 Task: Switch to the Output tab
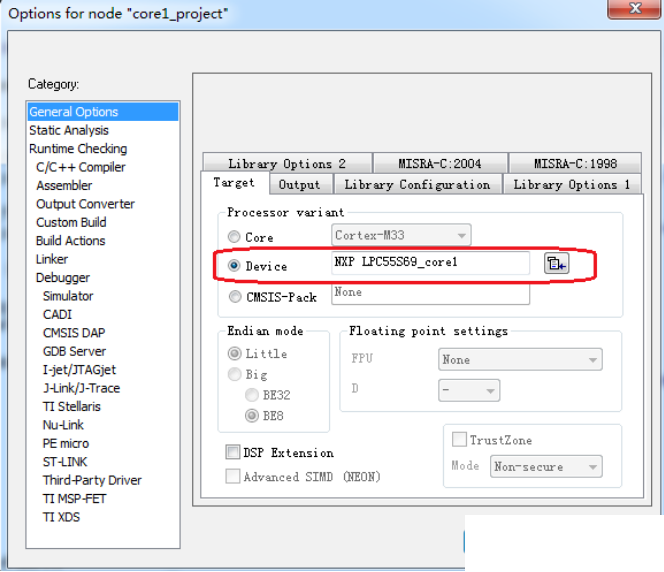pyautogui.click(x=299, y=185)
